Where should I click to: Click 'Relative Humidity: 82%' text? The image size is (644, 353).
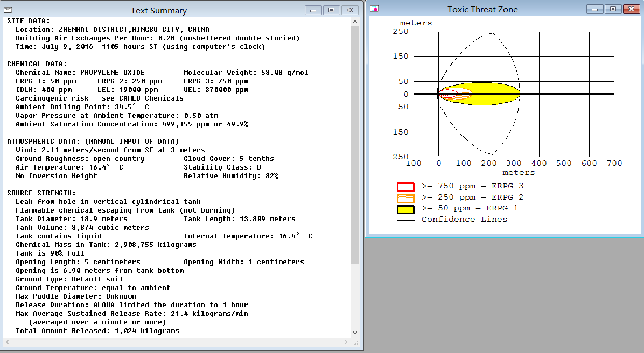coord(231,176)
